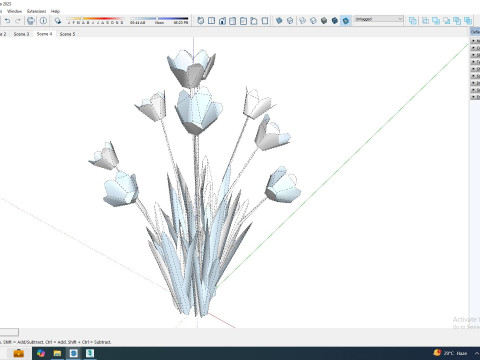Switch to Back view
This screenshot has width=480, height=360.
pos(243,21)
